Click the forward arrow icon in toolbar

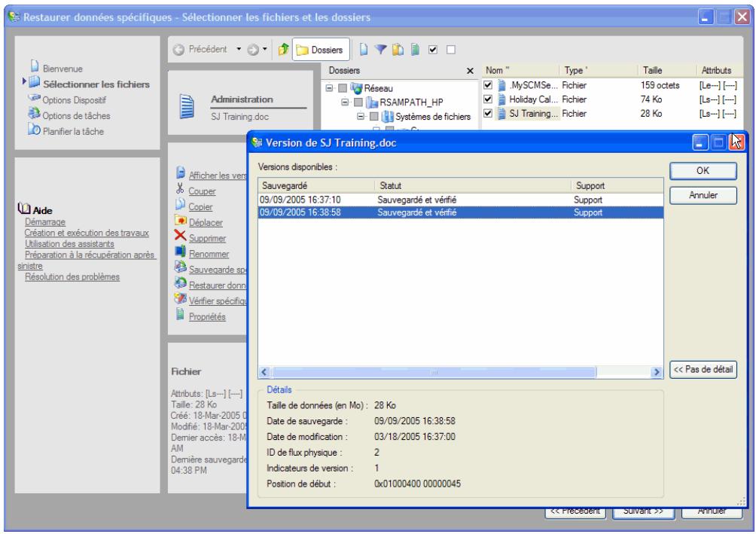point(253,50)
